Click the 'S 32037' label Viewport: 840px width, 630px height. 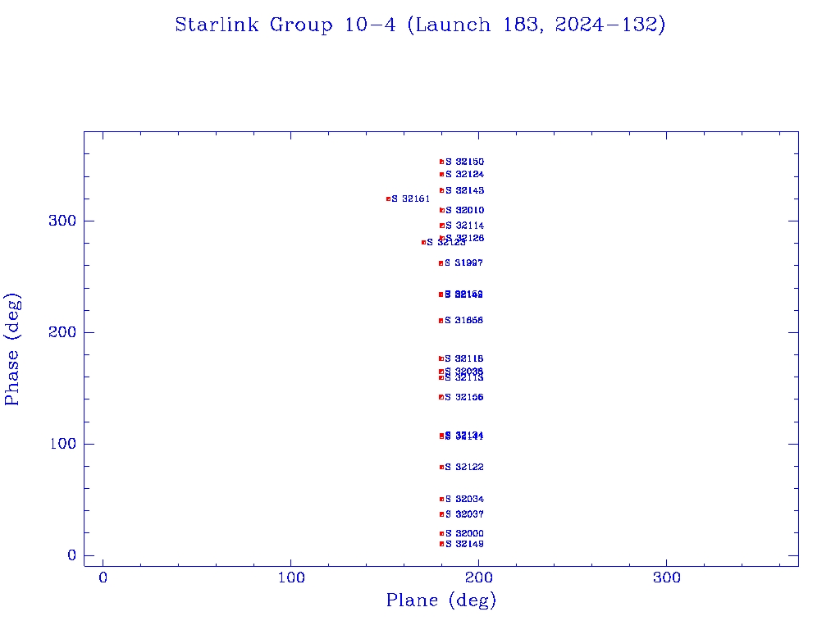click(x=464, y=514)
